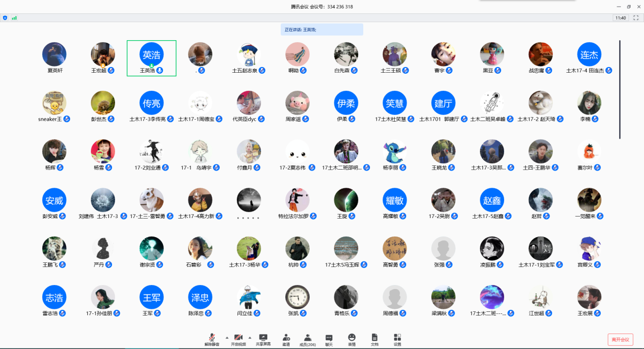Open the 成员(206) members list
The width and height of the screenshot is (644, 349).
(x=308, y=338)
